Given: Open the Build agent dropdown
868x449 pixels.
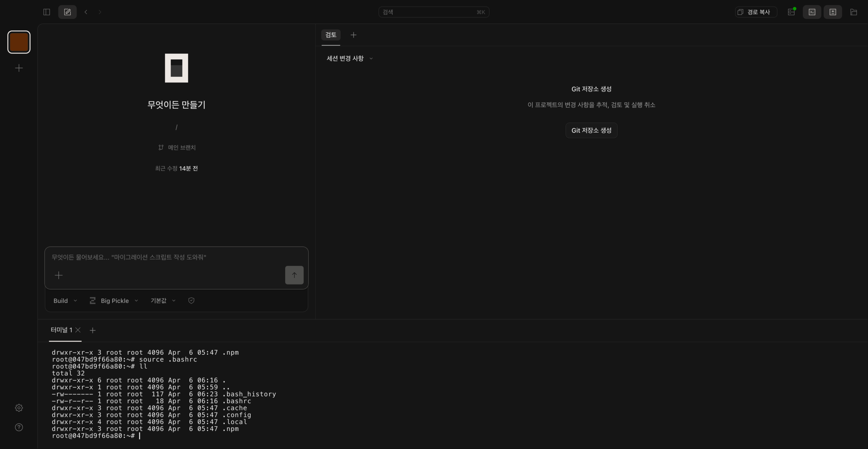Looking at the screenshot, I should click(x=65, y=301).
